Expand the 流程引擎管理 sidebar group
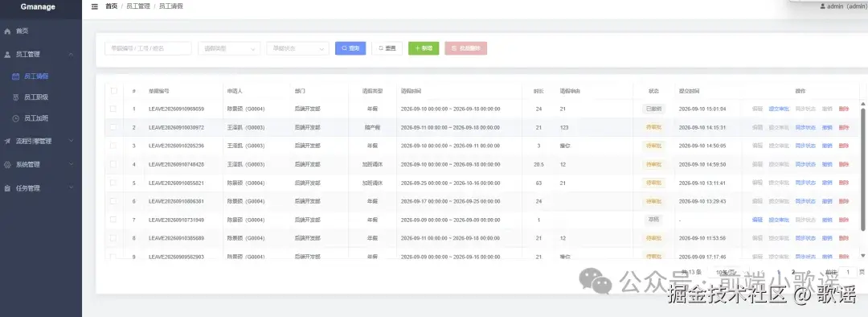Image resolution: width=868 pixels, height=317 pixels. 41,142
